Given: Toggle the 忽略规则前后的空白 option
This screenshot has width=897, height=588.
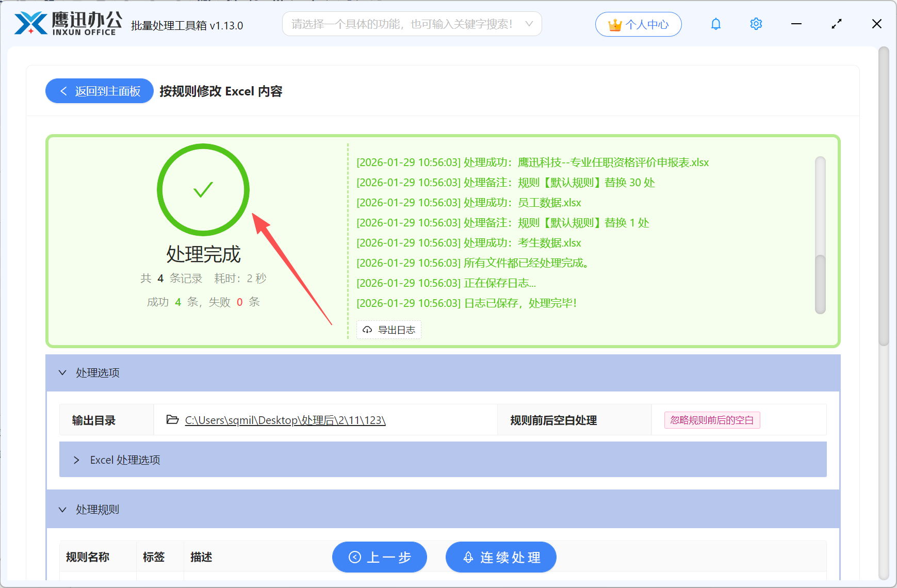Looking at the screenshot, I should coord(712,420).
